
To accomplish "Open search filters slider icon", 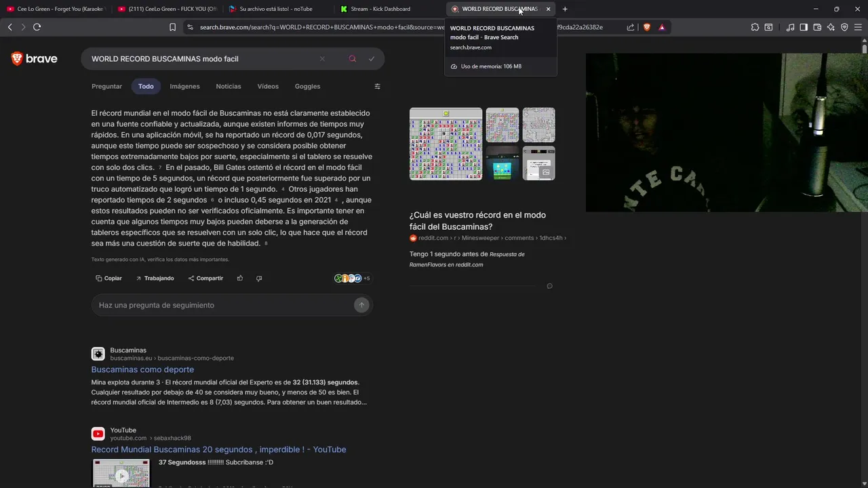I will coord(378,86).
